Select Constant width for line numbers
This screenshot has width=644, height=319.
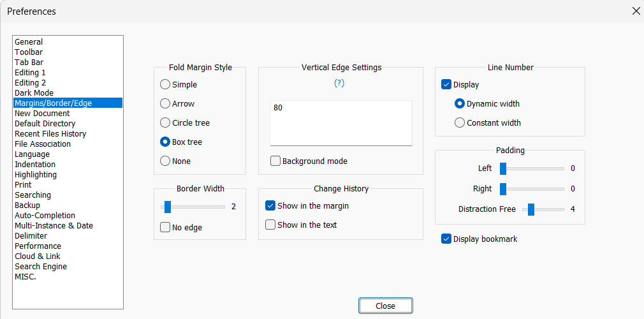tap(460, 123)
